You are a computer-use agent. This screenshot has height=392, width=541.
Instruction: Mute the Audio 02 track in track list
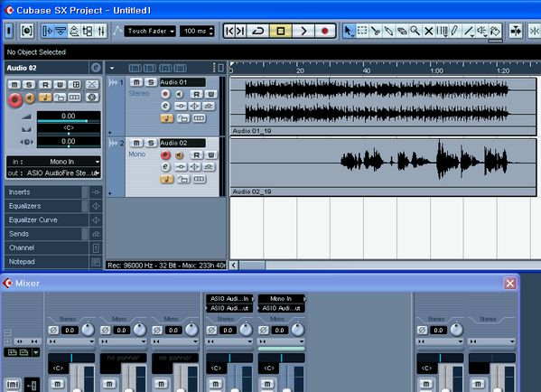tap(136, 143)
